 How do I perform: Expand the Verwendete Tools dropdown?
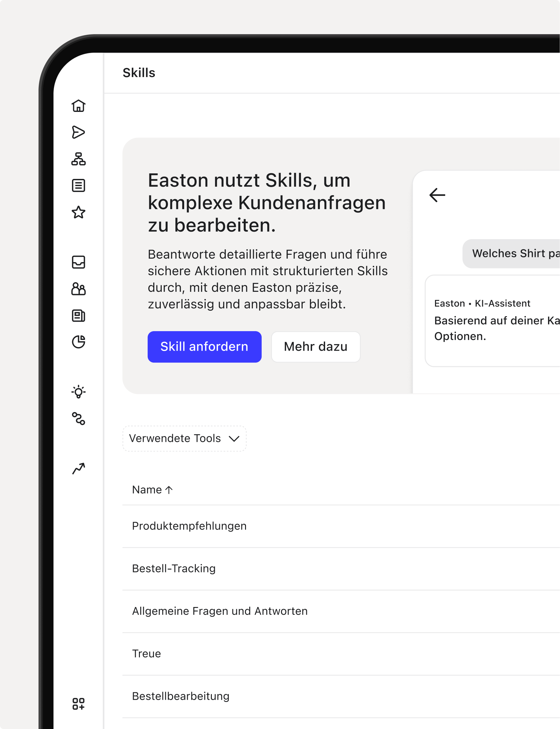tap(184, 439)
